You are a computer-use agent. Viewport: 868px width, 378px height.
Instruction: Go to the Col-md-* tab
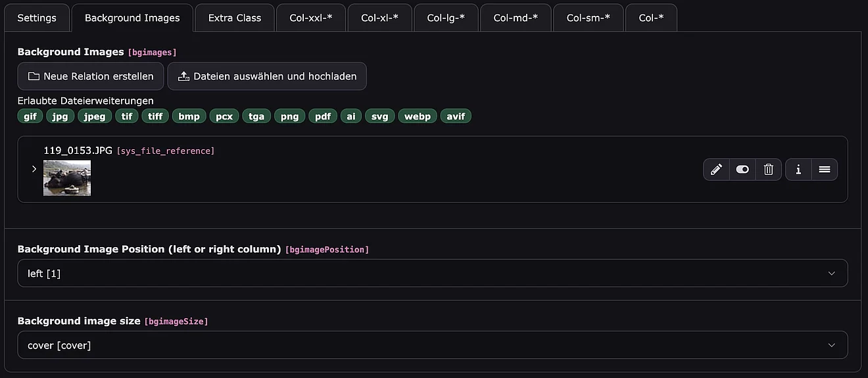point(516,18)
